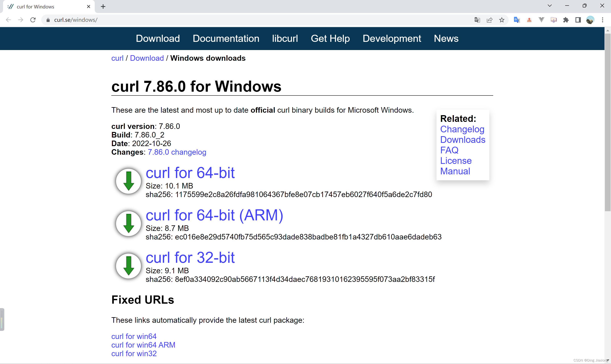Toggle the browser side panel

pos(578,20)
